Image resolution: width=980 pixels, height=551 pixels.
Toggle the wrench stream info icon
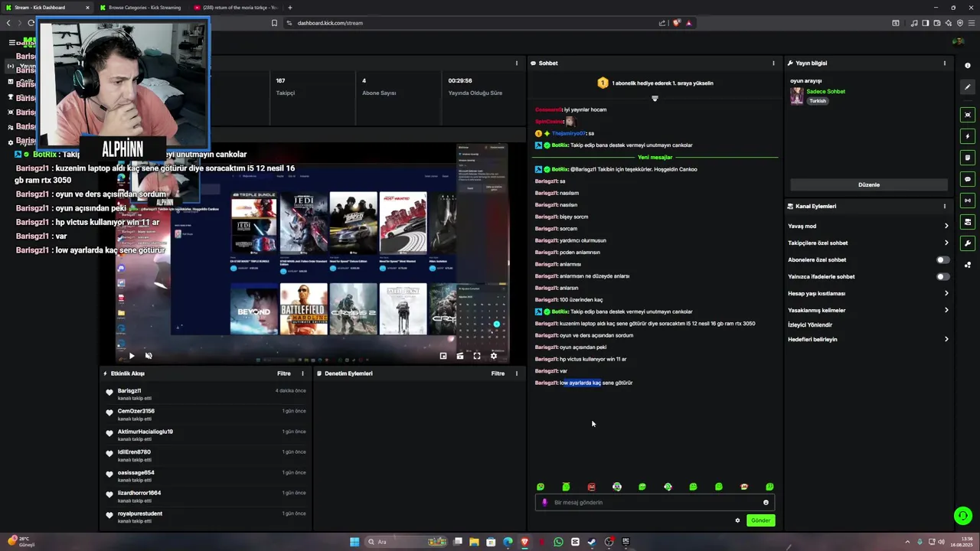(968, 243)
